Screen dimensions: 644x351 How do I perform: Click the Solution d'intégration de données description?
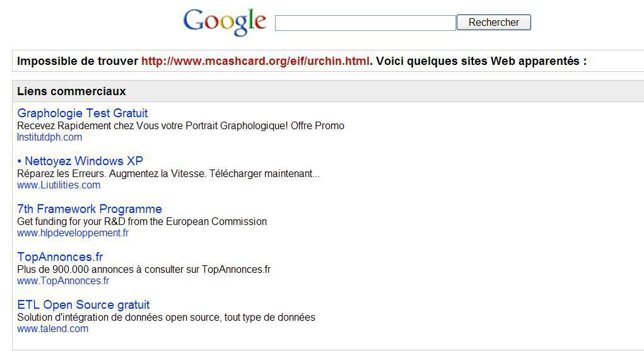167,318
